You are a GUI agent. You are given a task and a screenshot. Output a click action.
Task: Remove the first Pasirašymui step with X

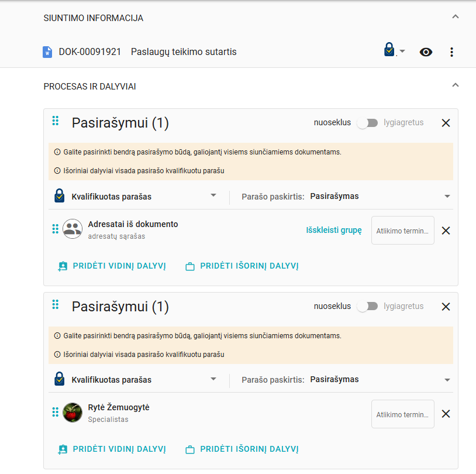(x=446, y=123)
